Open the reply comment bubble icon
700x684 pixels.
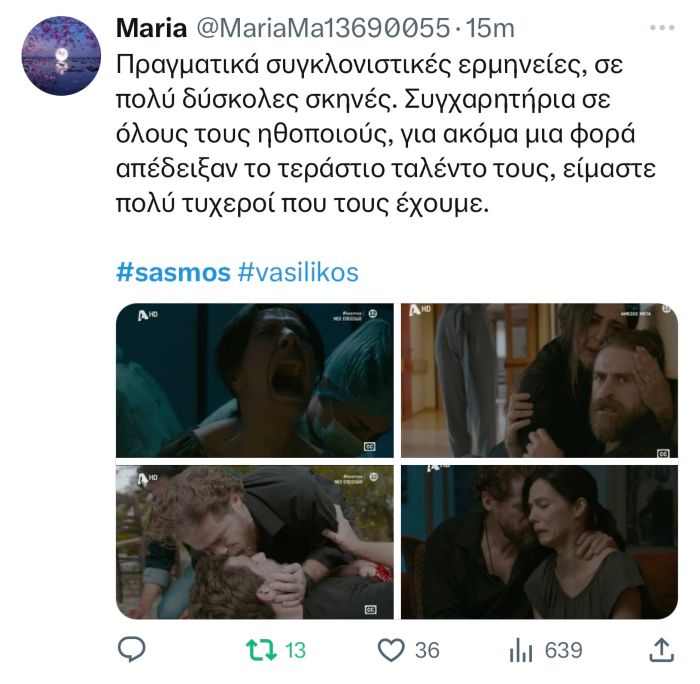pyautogui.click(x=131, y=650)
